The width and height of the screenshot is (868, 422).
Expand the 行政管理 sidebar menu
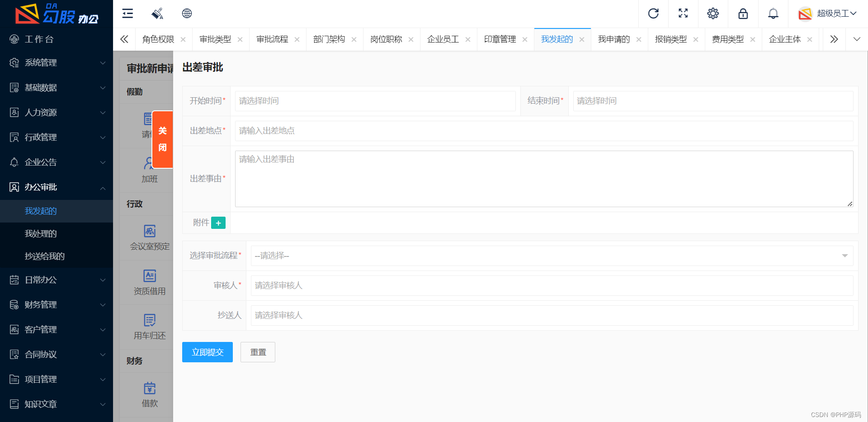click(57, 137)
